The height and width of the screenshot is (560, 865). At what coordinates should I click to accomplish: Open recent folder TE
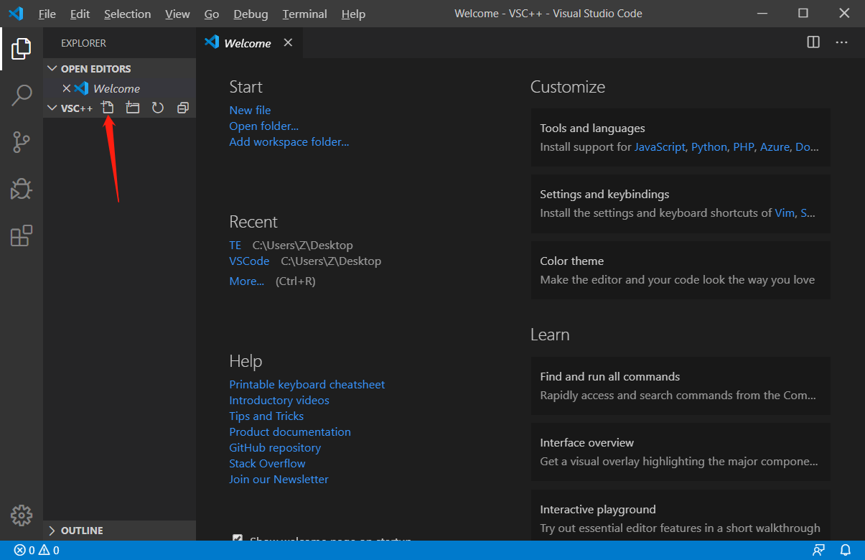[235, 245]
